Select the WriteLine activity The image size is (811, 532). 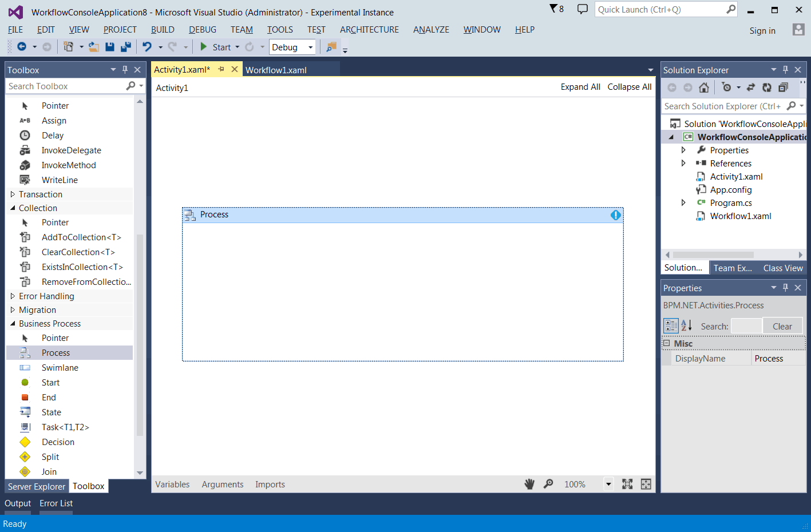pyautogui.click(x=60, y=180)
